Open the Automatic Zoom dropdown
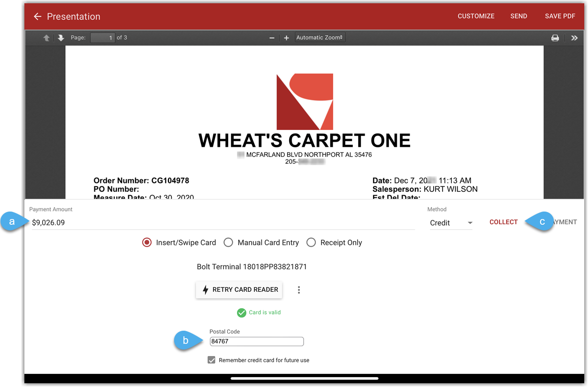Screen dimensions: 588x387 coord(320,38)
